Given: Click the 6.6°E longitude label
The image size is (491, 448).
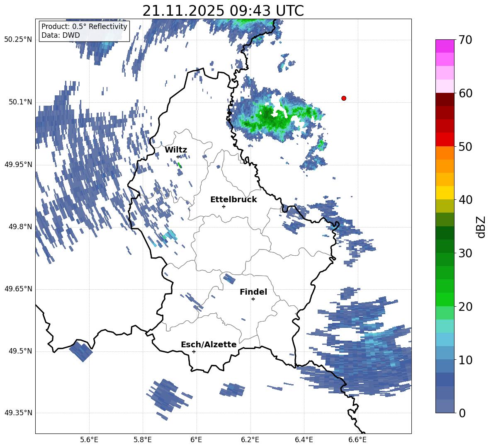Looking at the screenshot, I should tap(357, 440).
